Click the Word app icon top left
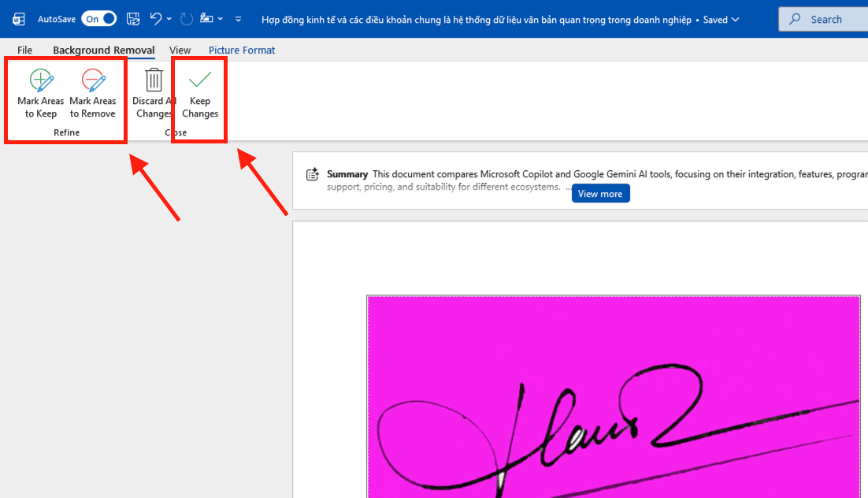Image resolution: width=868 pixels, height=498 pixels. (x=17, y=18)
